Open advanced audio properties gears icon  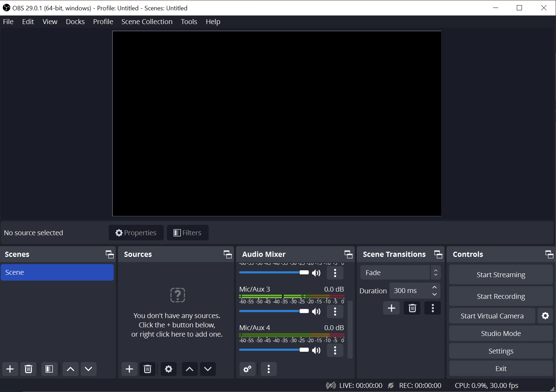pos(247,369)
